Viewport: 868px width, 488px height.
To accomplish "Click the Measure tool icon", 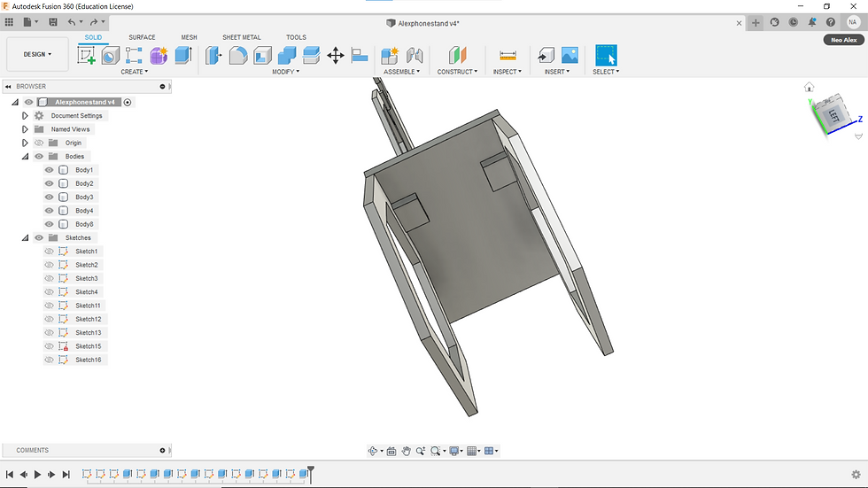I will (508, 55).
